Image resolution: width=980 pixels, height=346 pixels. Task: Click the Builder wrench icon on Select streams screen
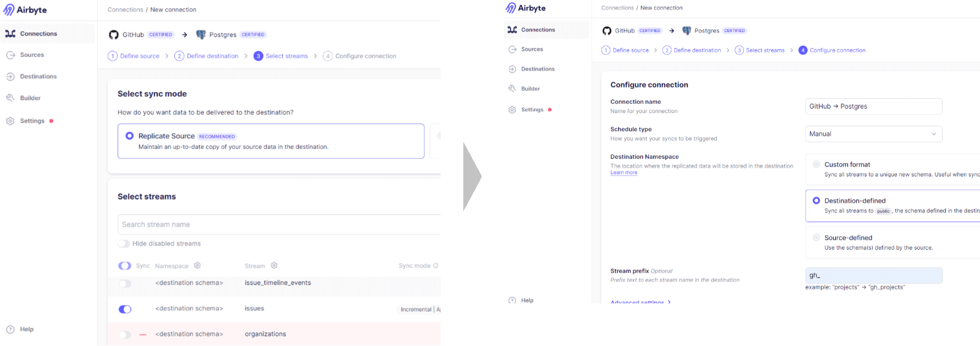pyautogui.click(x=10, y=98)
